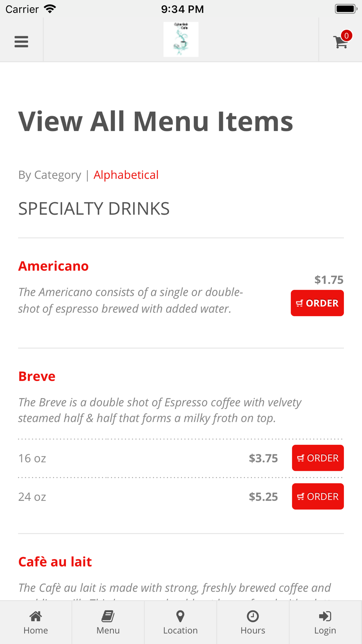View the Hours tab
This screenshot has width=362, height=644.
click(x=253, y=622)
